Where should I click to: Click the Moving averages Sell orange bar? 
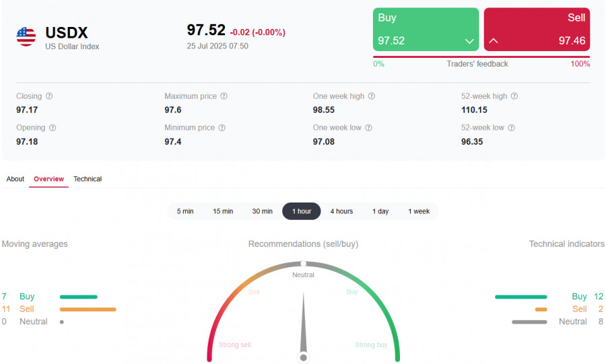[x=88, y=310]
